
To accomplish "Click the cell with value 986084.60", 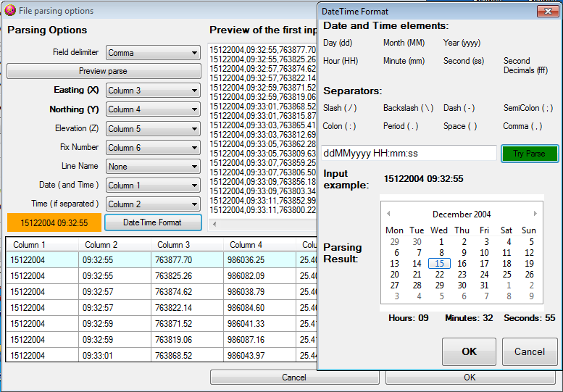I will 260,308.
